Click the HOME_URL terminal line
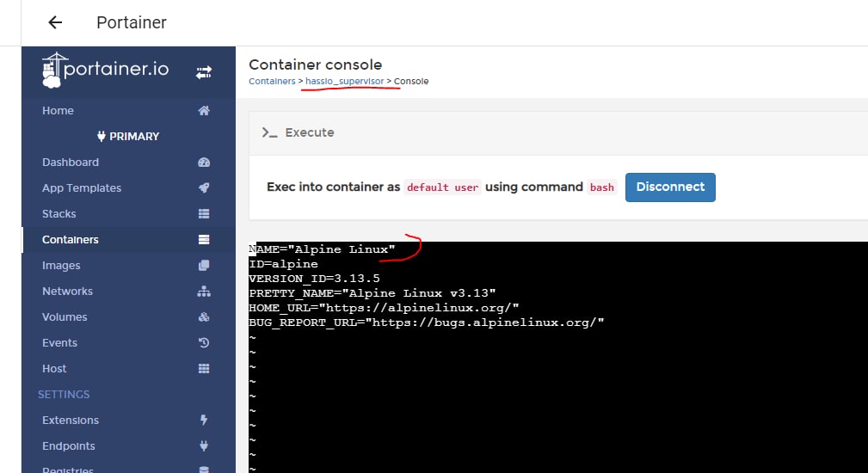 [384, 308]
